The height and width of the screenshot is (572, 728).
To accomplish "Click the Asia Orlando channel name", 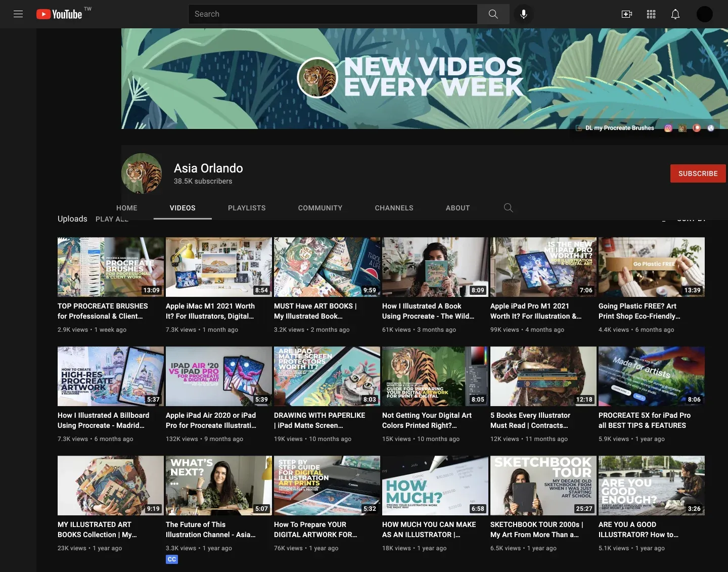I will (208, 168).
